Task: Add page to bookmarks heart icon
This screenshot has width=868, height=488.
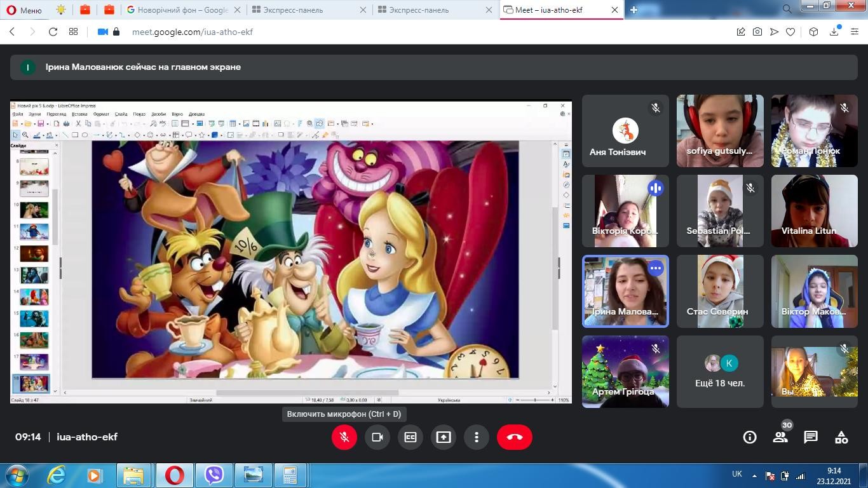Action: coord(790,32)
